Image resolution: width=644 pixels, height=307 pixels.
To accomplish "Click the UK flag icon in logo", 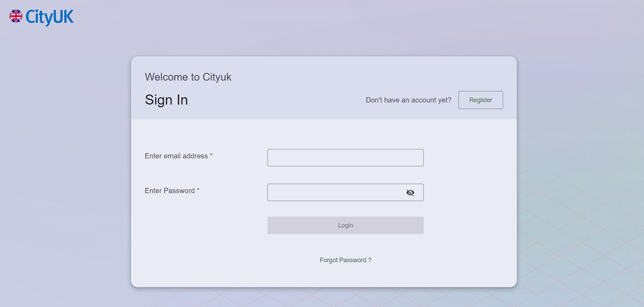I will (x=16, y=16).
